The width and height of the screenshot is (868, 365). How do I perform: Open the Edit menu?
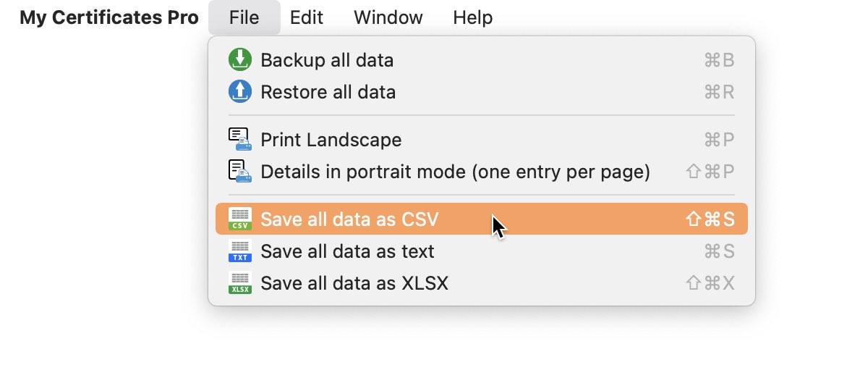click(x=307, y=17)
